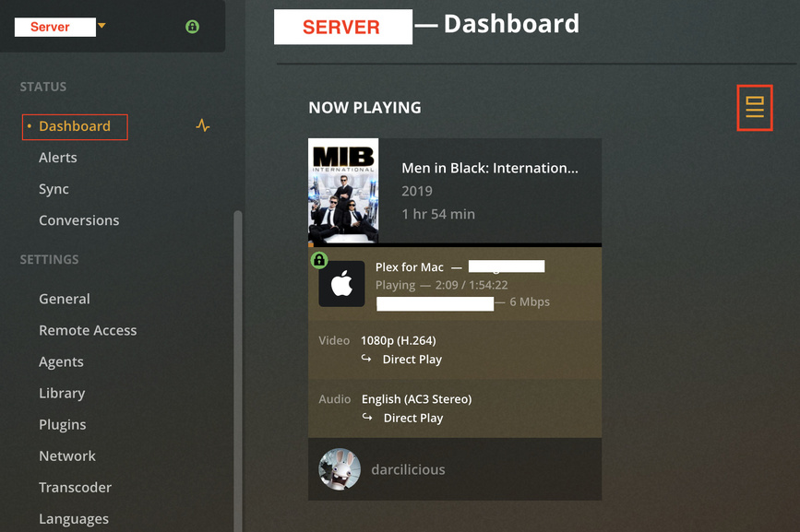Screen dimensions: 800x532
Task: Click the '1 hr 54 min' duration
Action: [438, 214]
